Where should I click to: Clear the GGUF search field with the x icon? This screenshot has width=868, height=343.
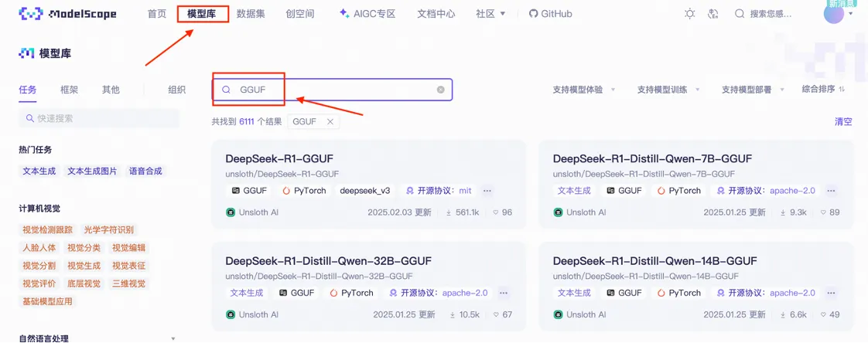pos(441,90)
